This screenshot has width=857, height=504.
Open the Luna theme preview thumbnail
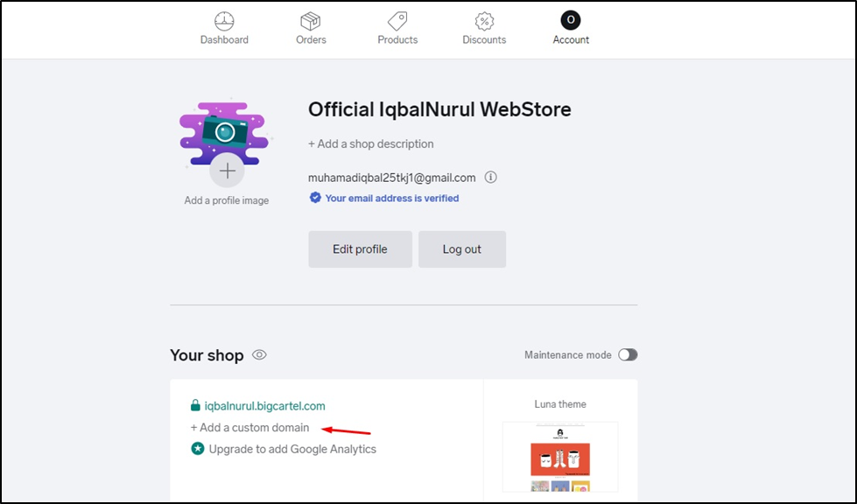560,457
